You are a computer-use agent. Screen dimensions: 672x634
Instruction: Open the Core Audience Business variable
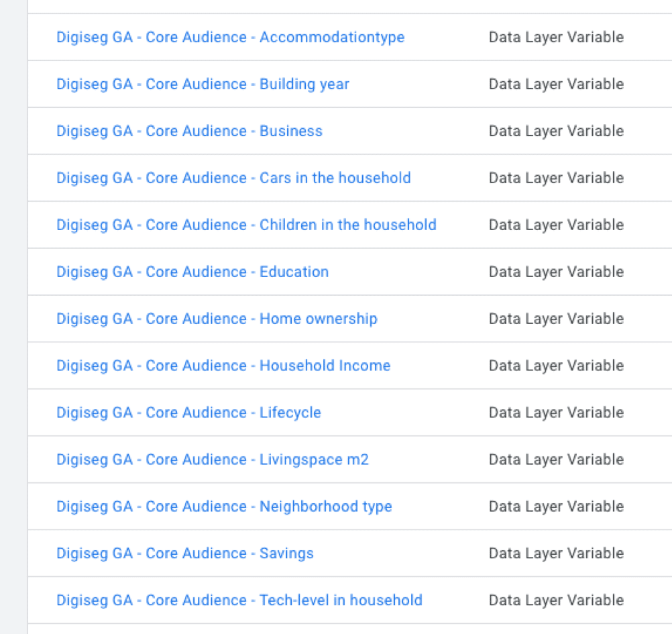189,131
